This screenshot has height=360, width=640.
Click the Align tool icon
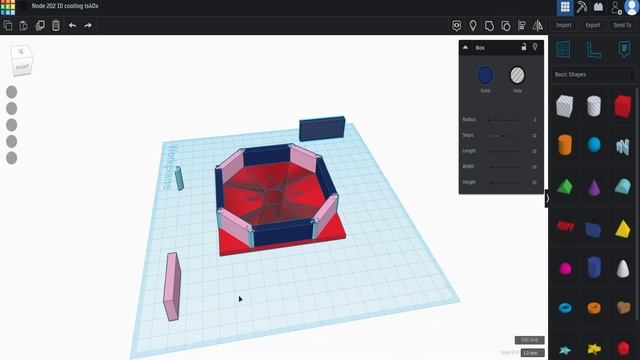point(522,25)
